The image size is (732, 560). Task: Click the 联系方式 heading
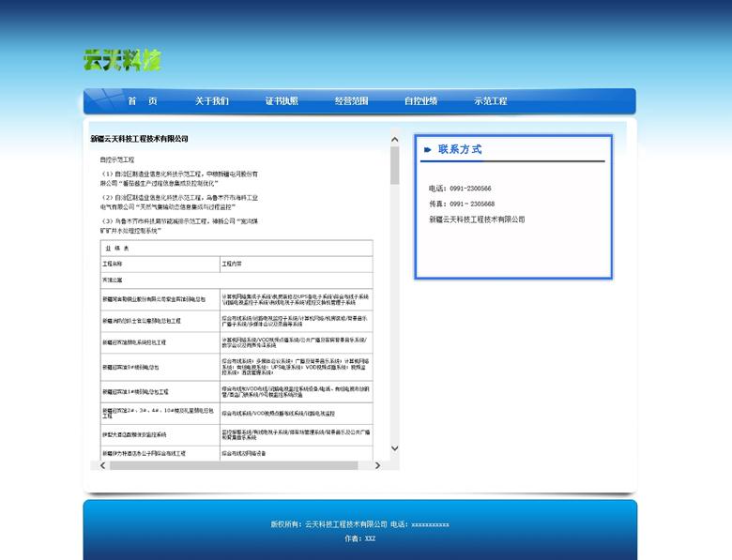(x=460, y=150)
